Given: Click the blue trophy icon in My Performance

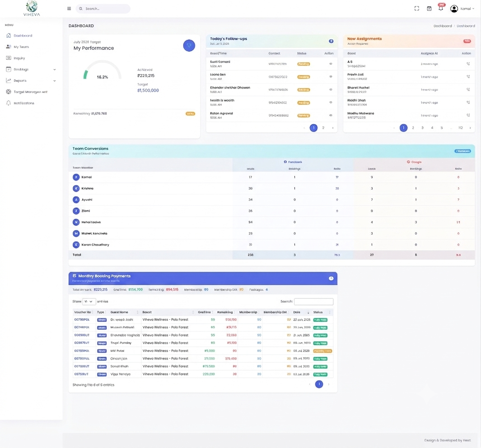Looking at the screenshot, I should [189, 45].
